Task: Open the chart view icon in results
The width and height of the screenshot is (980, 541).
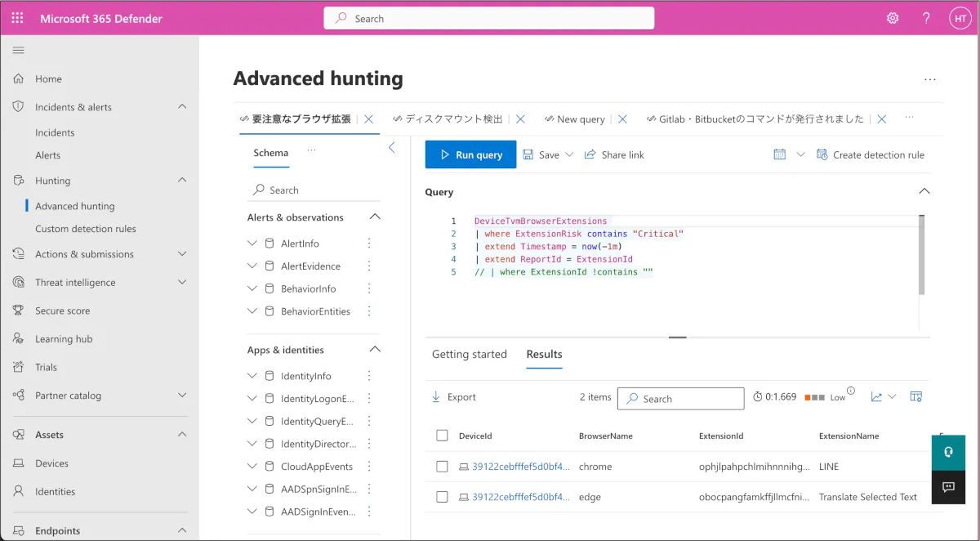Action: pos(876,397)
